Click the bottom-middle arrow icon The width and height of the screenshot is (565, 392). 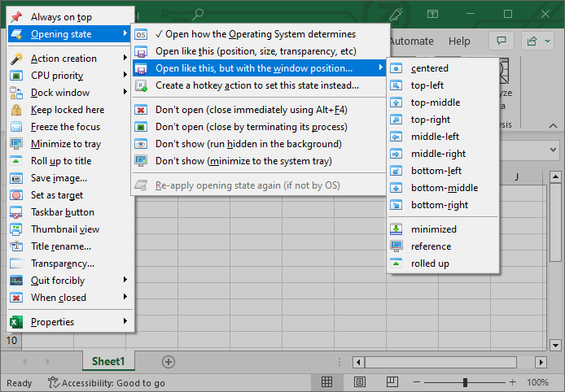396,188
